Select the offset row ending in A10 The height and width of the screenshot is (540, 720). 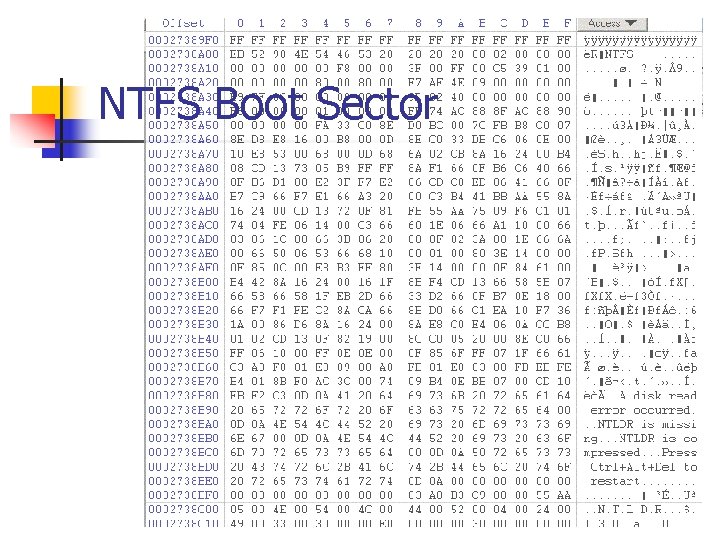click(x=183, y=68)
